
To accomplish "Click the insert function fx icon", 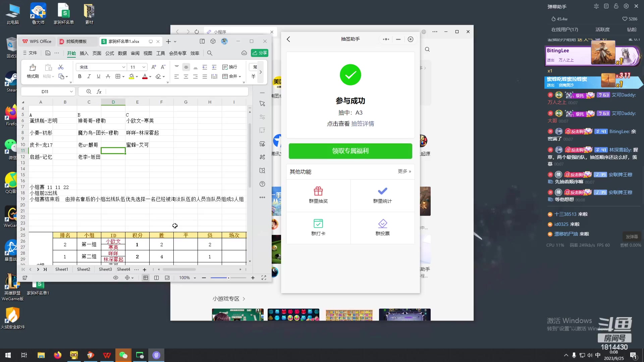I will tap(99, 92).
